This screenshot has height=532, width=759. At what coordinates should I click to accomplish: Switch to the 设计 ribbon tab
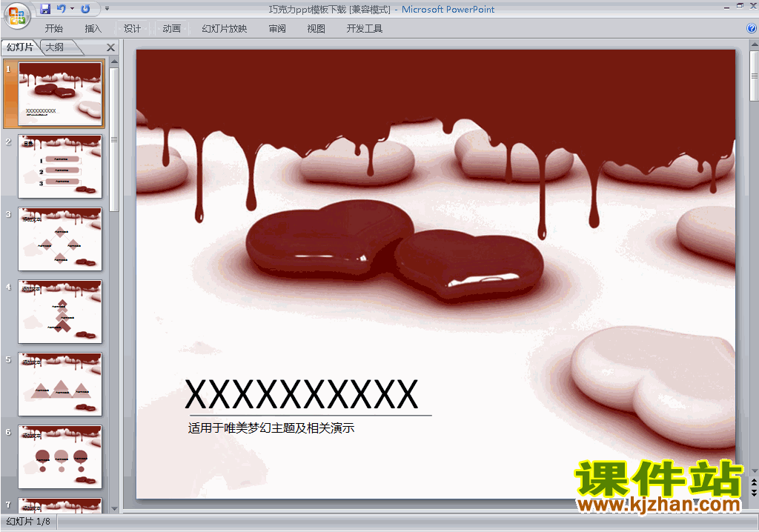coord(132,29)
